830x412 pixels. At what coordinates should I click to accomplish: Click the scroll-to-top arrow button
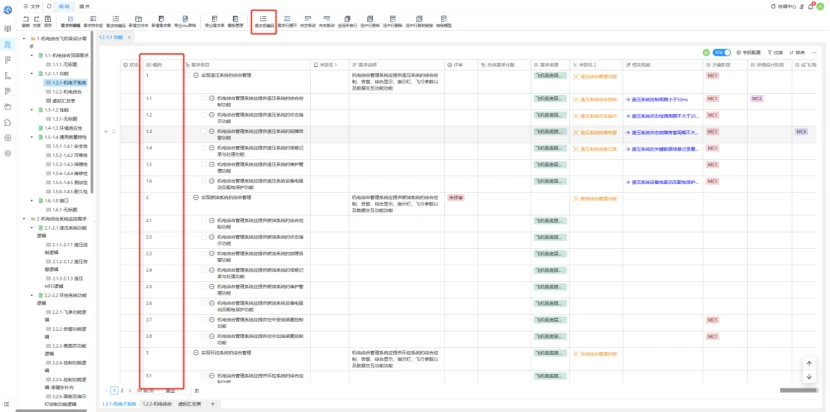tap(809, 364)
